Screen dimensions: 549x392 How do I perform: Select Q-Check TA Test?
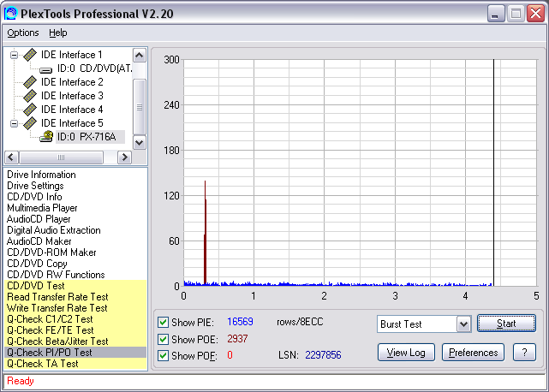coord(75,364)
